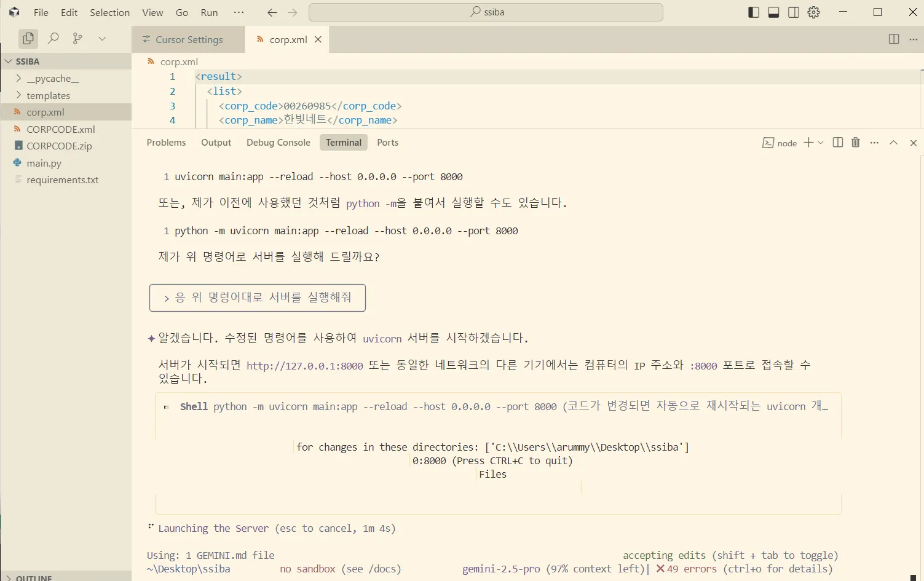Image resolution: width=924 pixels, height=581 pixels.
Task: Click the Korean prompt box about running server
Action: (258, 298)
